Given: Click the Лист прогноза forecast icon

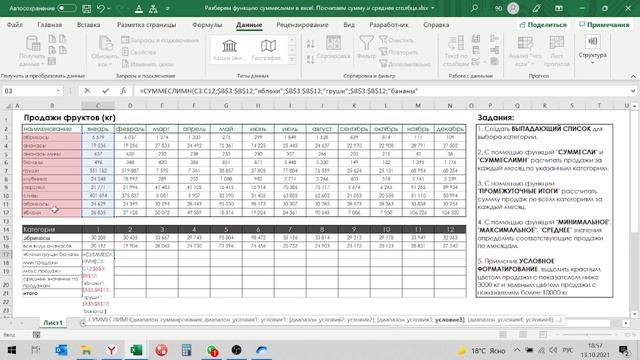Looking at the screenshot, I should 557,51.
